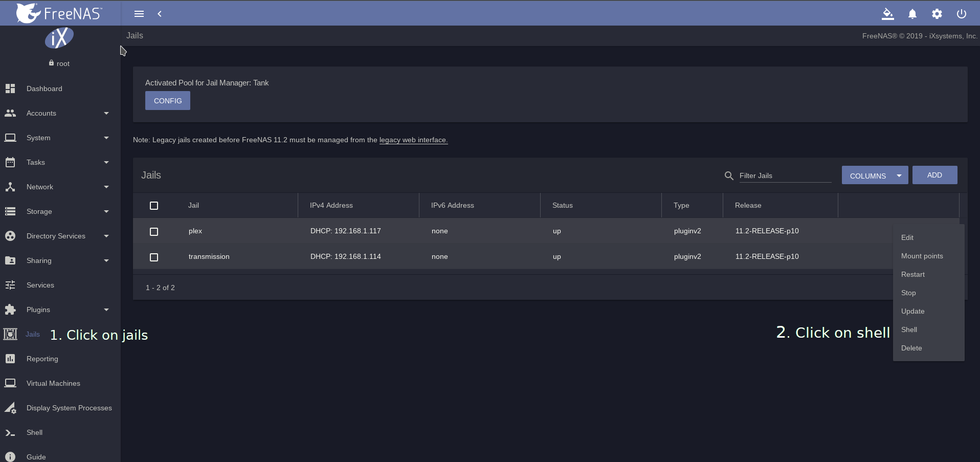Toggle the select-all jails header checkbox

(x=154, y=206)
